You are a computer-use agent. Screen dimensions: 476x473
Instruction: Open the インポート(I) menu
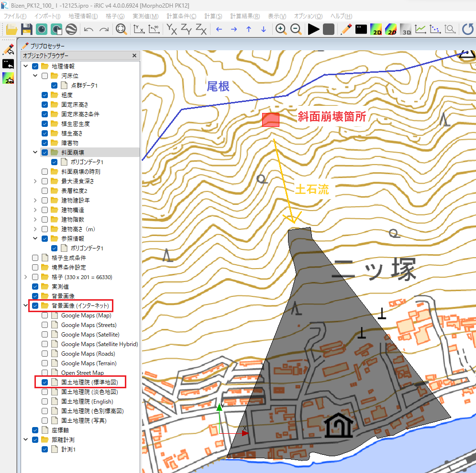click(47, 16)
